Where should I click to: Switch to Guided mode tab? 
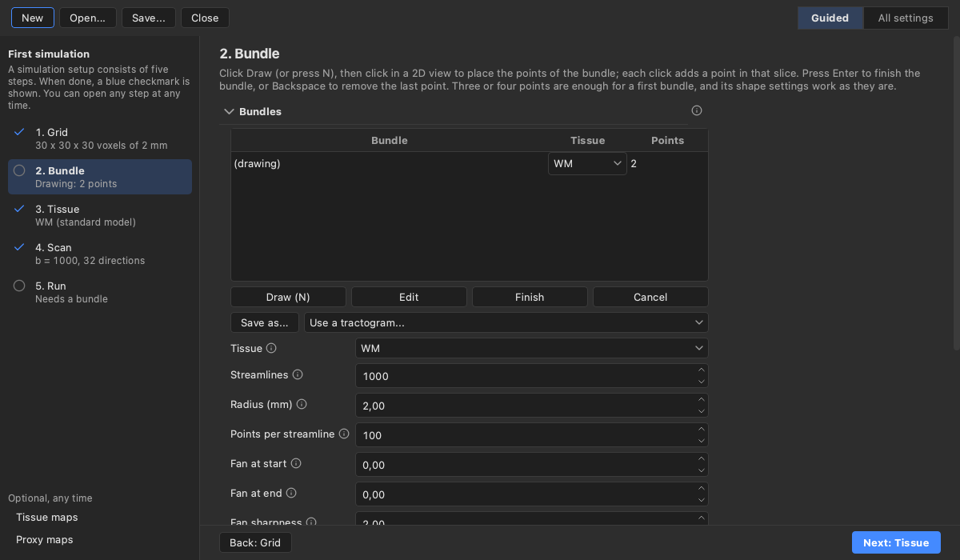(x=830, y=18)
